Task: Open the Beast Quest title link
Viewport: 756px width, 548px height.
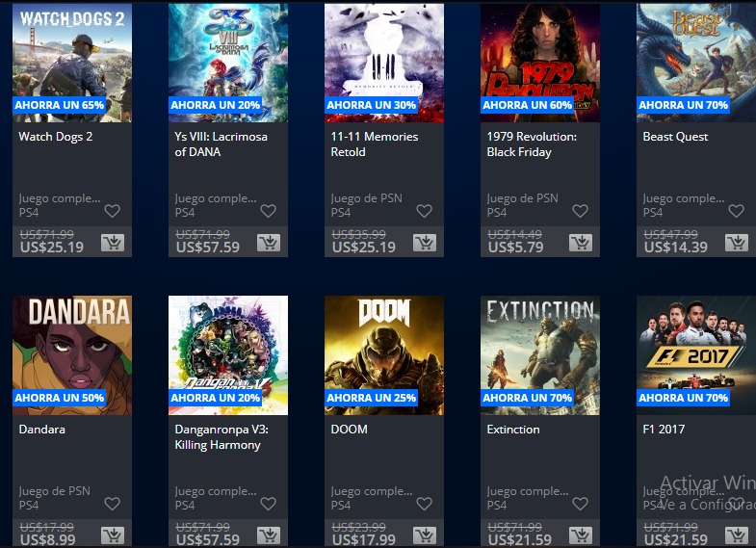Action: (x=675, y=137)
